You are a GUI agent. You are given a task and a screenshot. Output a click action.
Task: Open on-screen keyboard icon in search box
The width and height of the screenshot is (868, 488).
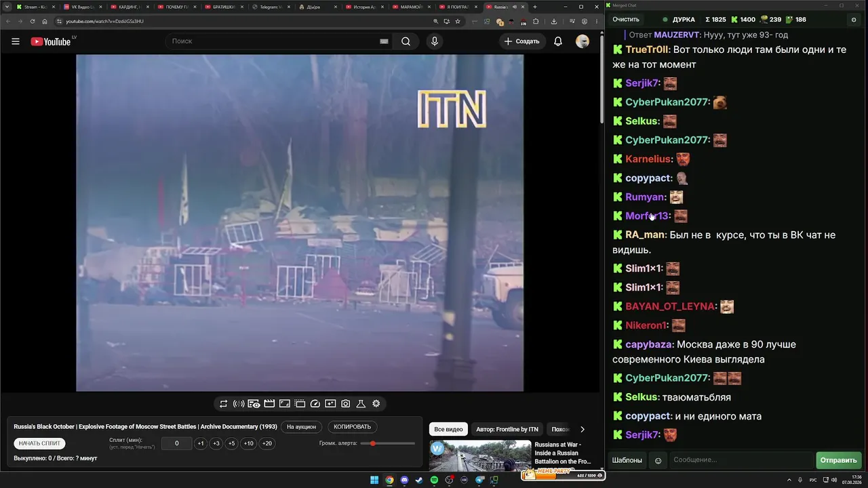coord(384,41)
